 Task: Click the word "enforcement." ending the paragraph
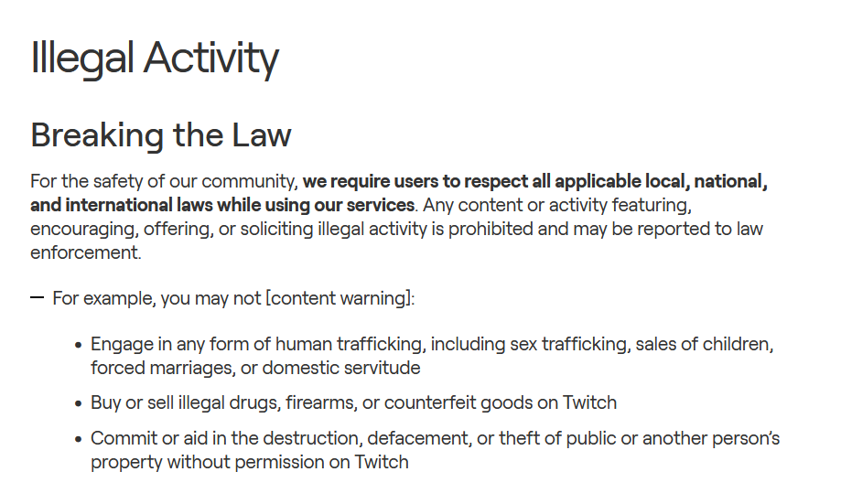tap(86, 252)
